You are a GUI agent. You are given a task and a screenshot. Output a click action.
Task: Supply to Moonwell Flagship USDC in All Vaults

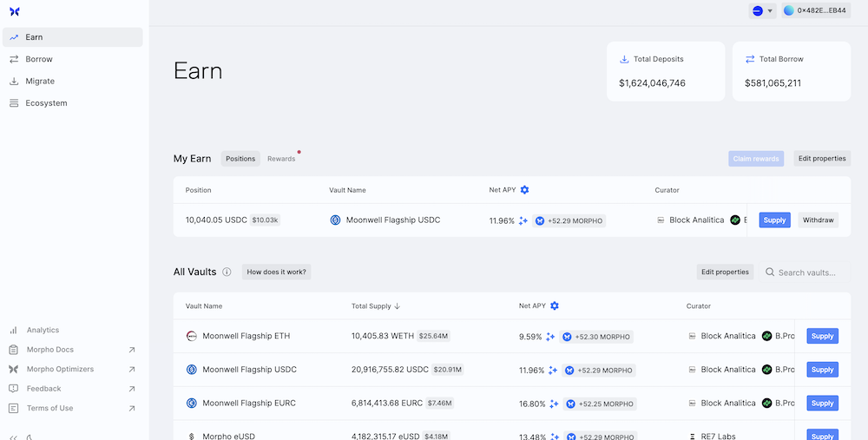(822, 370)
